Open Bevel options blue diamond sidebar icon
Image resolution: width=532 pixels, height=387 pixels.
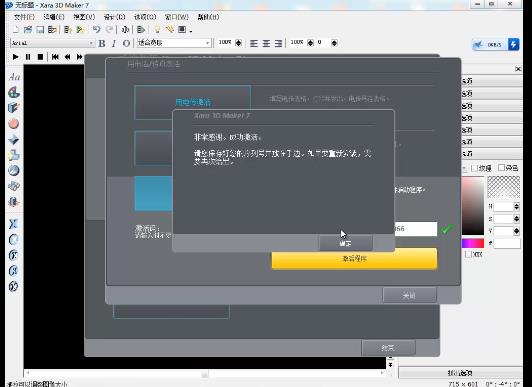coord(14,139)
